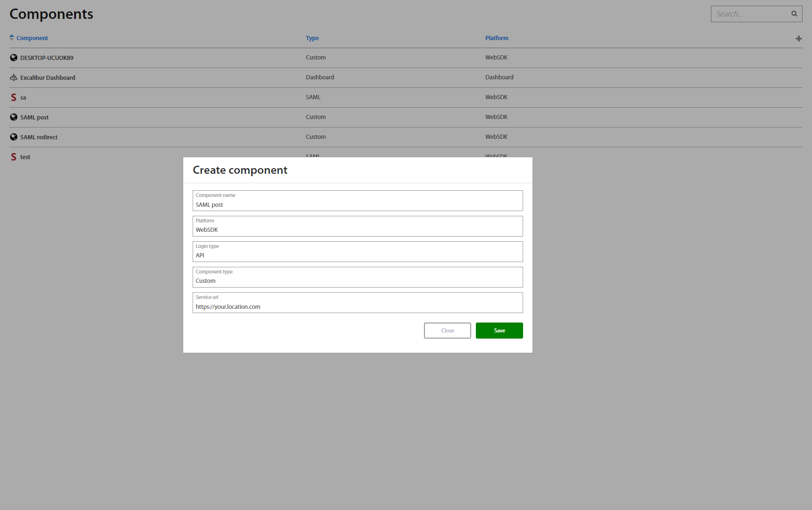Click the globe icon beside DESKTOP-UCUOK89

point(14,58)
